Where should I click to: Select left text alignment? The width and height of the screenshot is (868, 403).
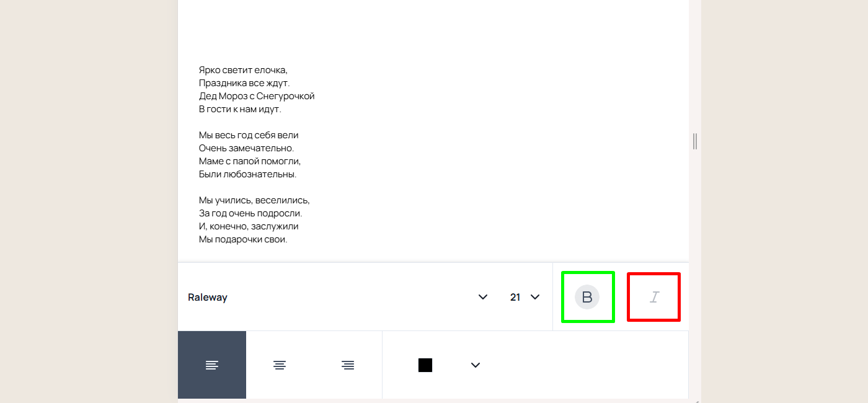(x=212, y=365)
